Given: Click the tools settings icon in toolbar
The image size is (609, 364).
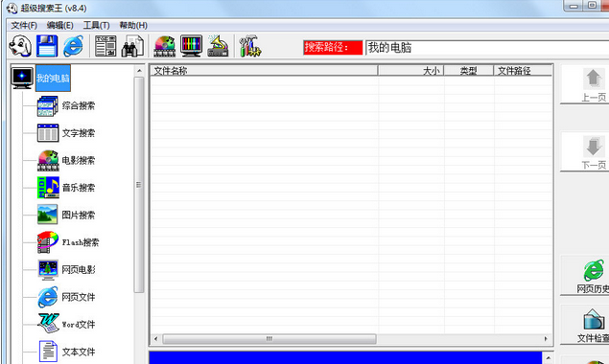Looking at the screenshot, I should coord(249,46).
